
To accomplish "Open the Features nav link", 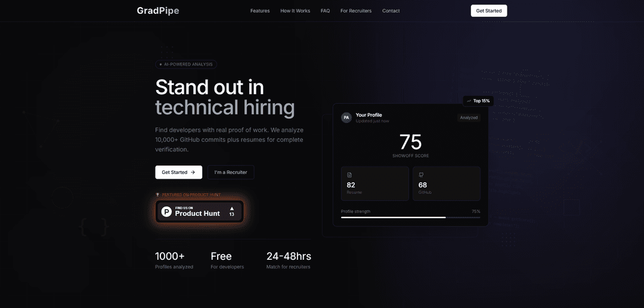I will pyautogui.click(x=260, y=11).
